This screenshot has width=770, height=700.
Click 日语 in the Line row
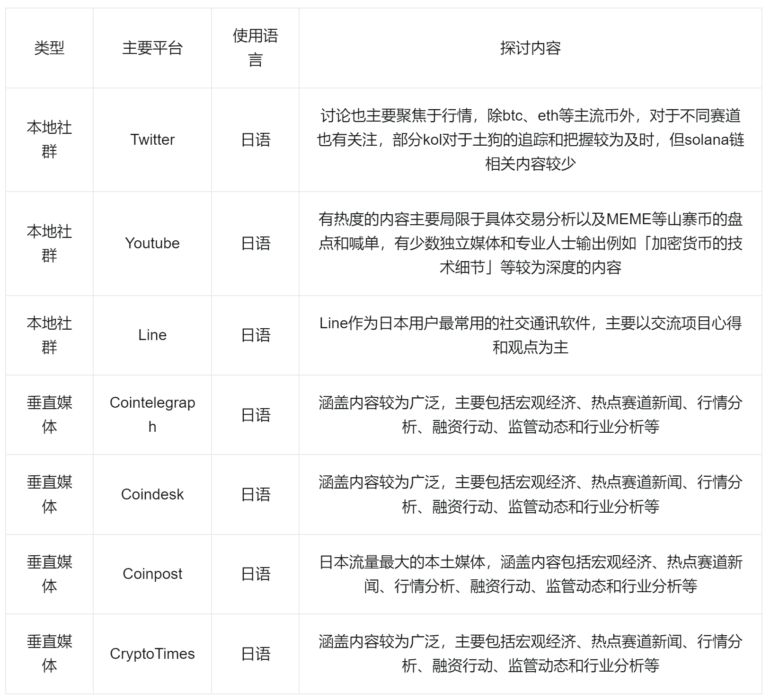coord(256,335)
